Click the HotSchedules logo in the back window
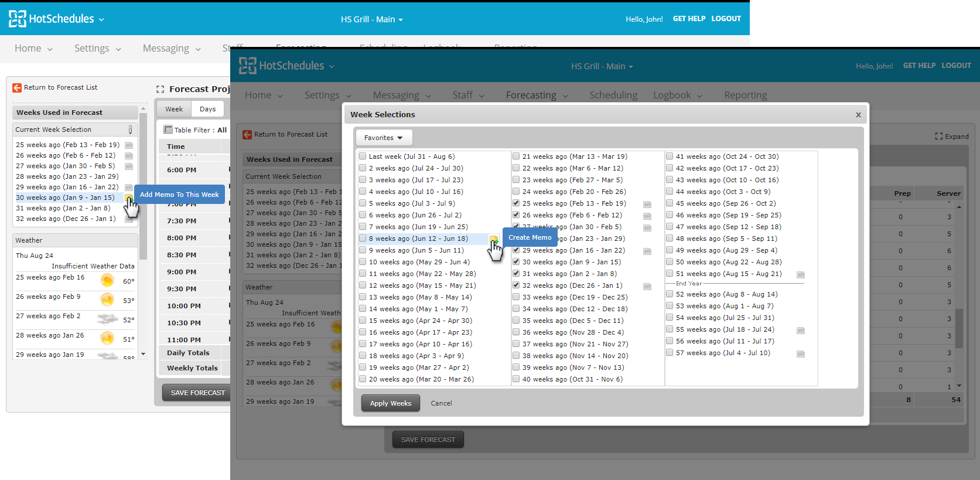Viewport: 980px width, 480px height. click(x=51, y=19)
